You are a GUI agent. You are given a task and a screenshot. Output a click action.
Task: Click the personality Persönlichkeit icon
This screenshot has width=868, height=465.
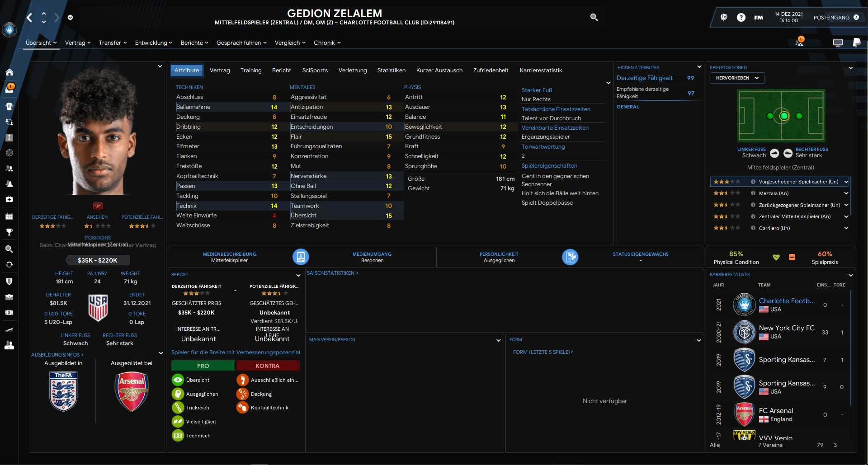tap(570, 257)
